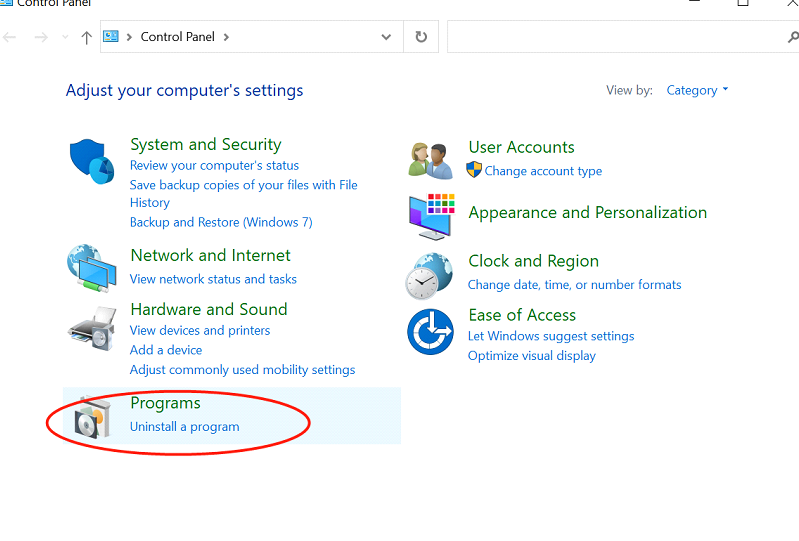Open the address bar history dropdown
799x541 pixels.
tap(386, 37)
